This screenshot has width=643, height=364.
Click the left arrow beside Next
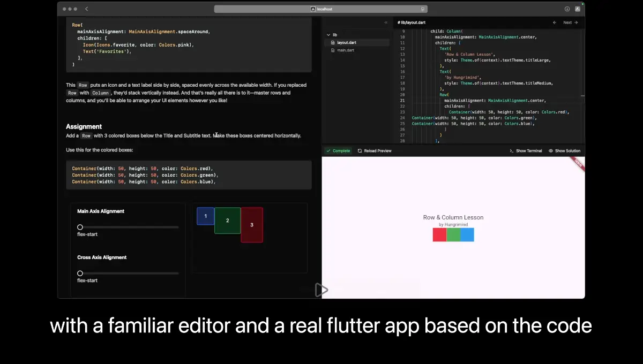pos(555,22)
